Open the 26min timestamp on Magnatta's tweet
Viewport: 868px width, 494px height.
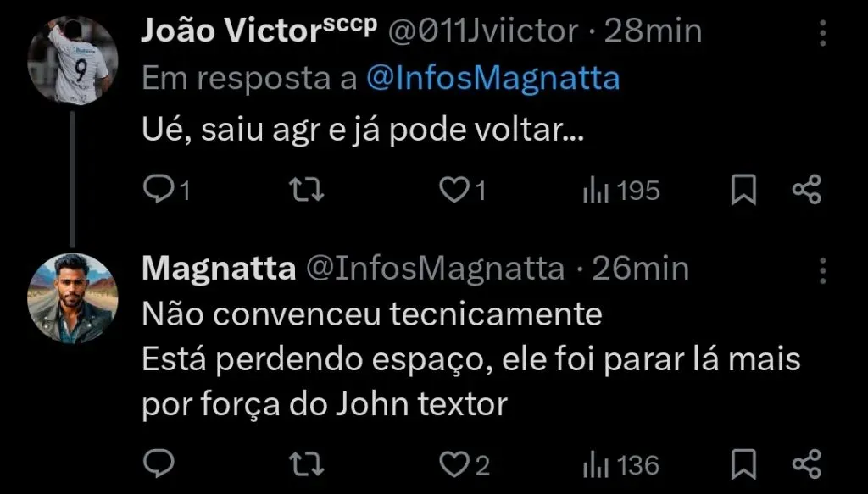[640, 269]
